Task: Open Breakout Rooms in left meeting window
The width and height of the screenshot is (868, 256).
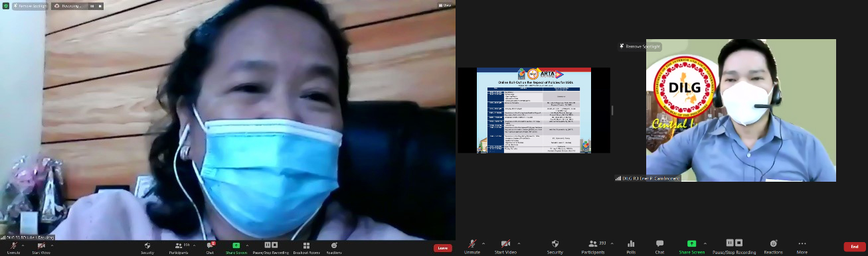Action: click(306, 248)
